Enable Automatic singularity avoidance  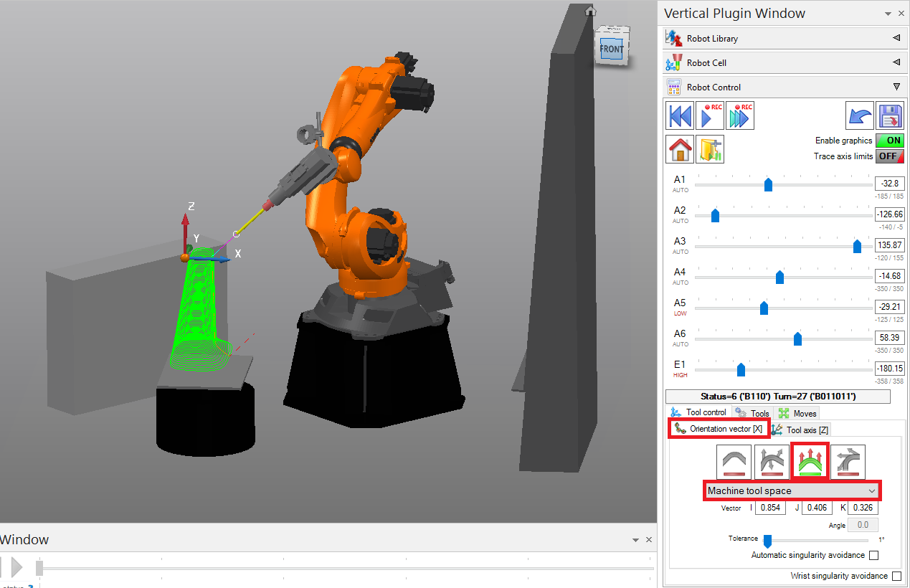(873, 555)
